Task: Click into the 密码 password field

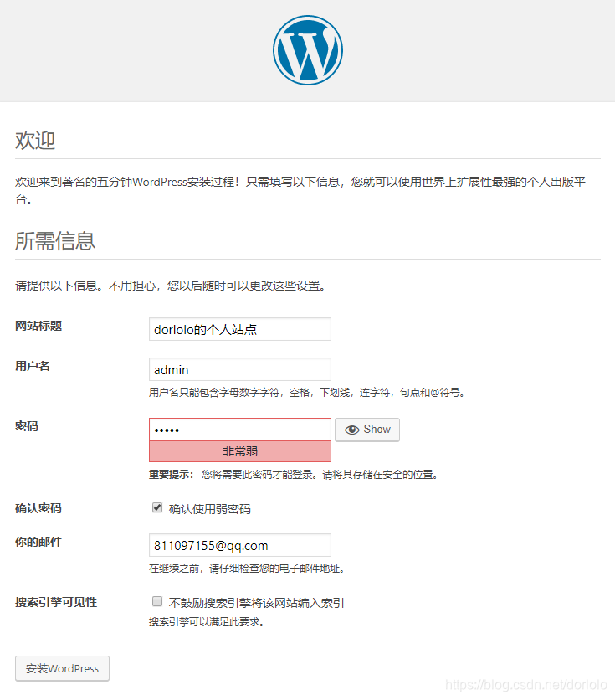Action: click(240, 430)
